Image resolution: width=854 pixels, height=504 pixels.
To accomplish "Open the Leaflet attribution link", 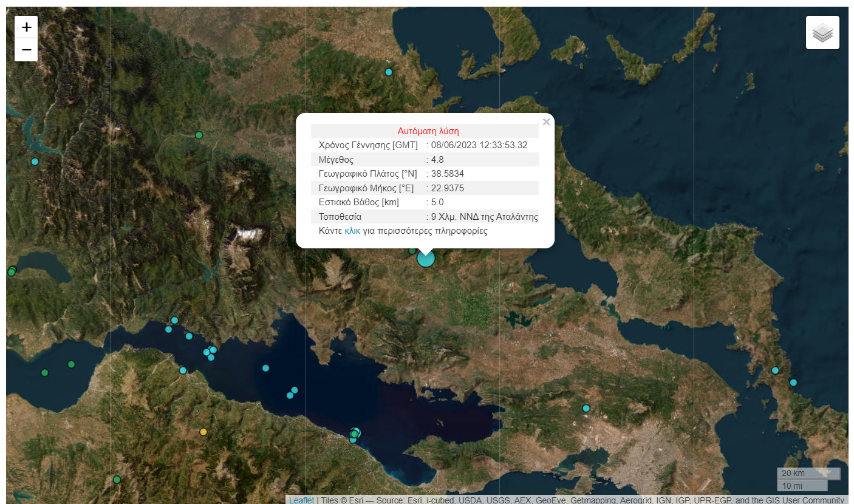I will coord(301,500).
